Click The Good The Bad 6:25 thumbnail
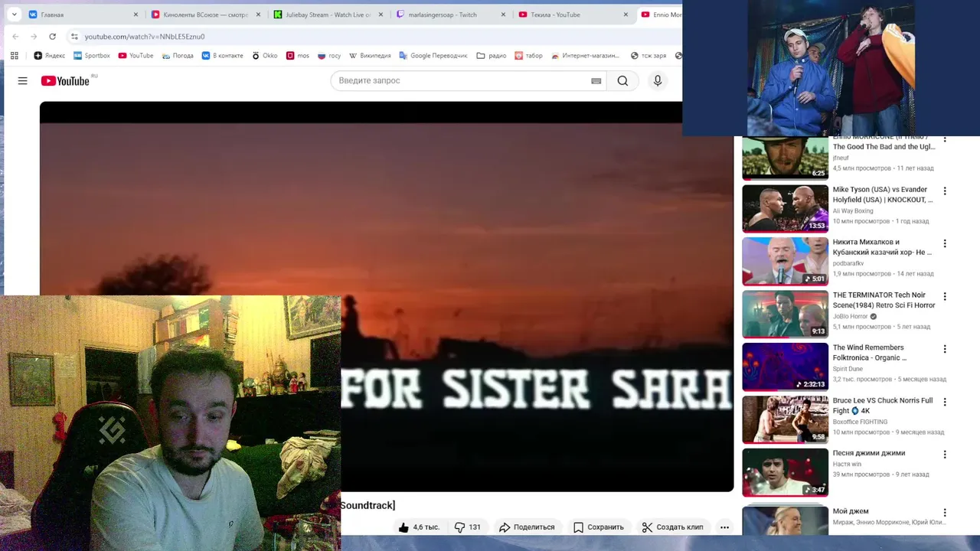The image size is (980, 551). click(x=785, y=158)
